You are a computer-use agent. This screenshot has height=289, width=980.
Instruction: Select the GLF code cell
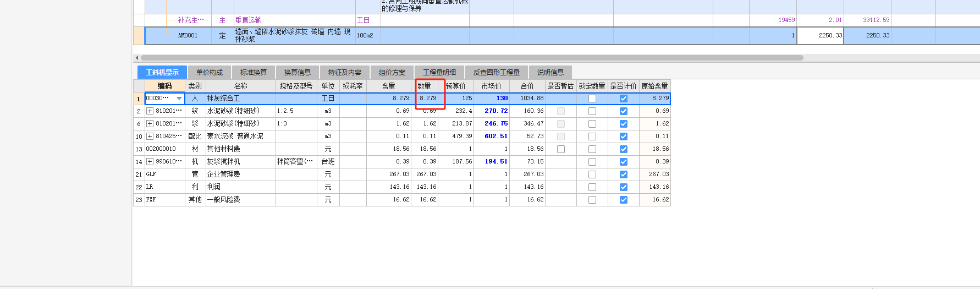pyautogui.click(x=165, y=175)
